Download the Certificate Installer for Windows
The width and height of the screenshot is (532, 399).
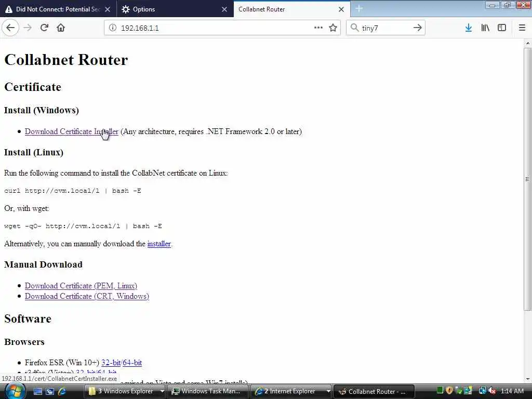(x=71, y=131)
